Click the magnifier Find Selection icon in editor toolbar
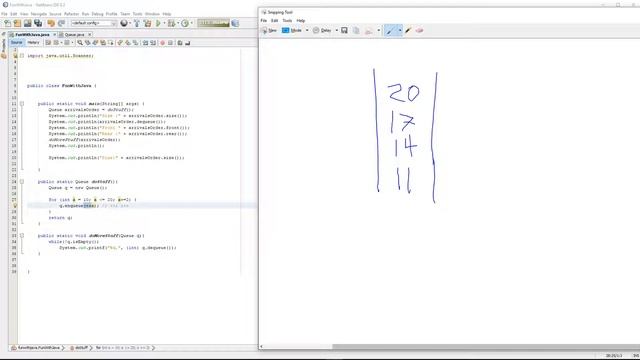Image resolution: width=640 pixels, height=360 pixels. 80,42
